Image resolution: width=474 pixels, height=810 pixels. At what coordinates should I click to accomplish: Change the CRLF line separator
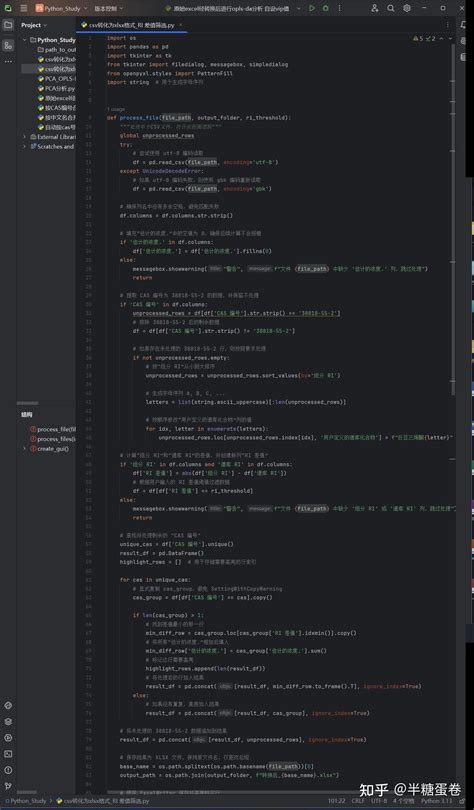point(358,801)
